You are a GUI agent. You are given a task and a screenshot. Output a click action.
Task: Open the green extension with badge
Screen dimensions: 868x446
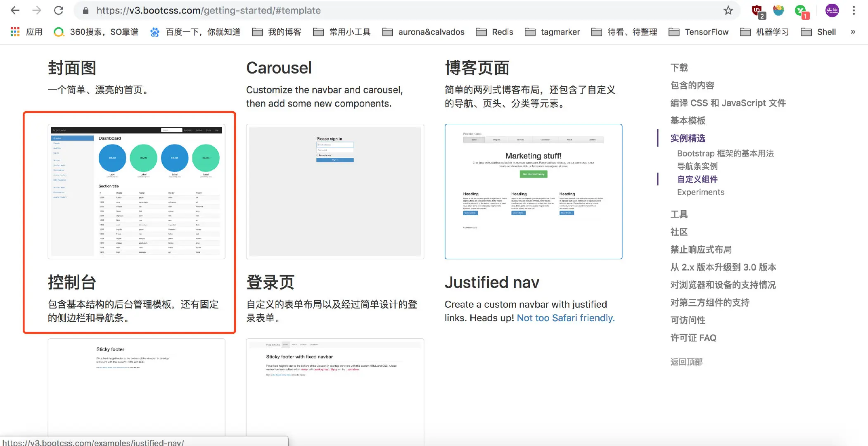click(801, 10)
